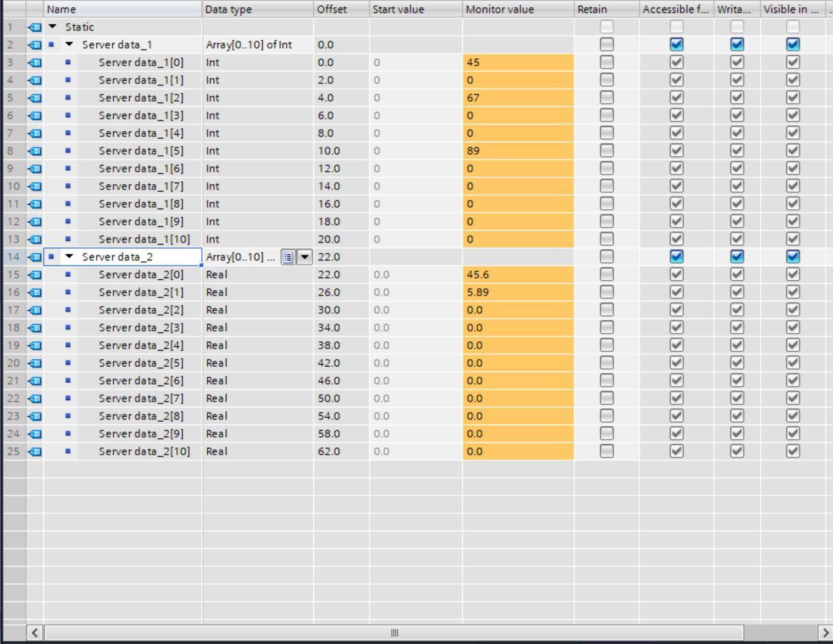Click the tag icon in the Server data_2[2] row
The width and height of the screenshot is (833, 644).
pyautogui.click(x=35, y=310)
